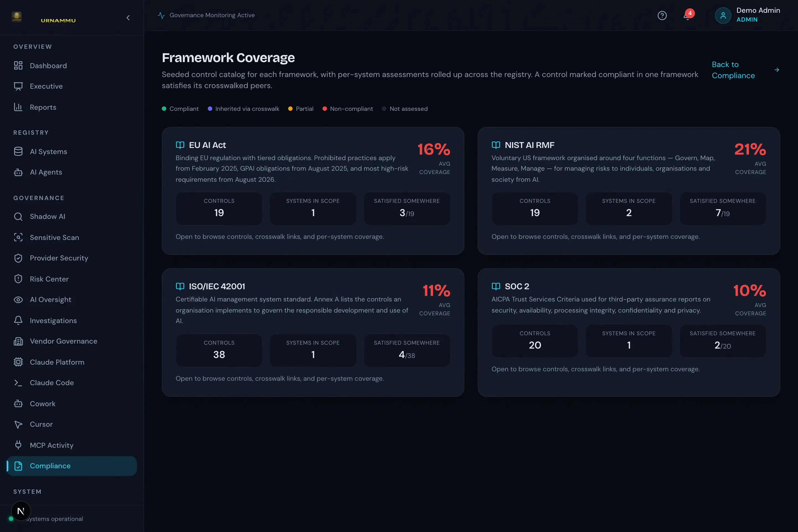
Task: Click the Vendor Governance building icon
Action: click(18, 341)
